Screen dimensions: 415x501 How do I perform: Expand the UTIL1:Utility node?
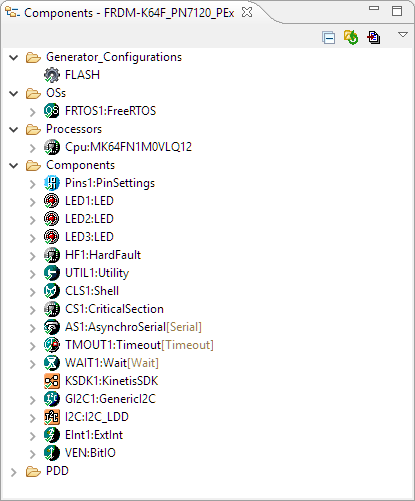coord(32,274)
